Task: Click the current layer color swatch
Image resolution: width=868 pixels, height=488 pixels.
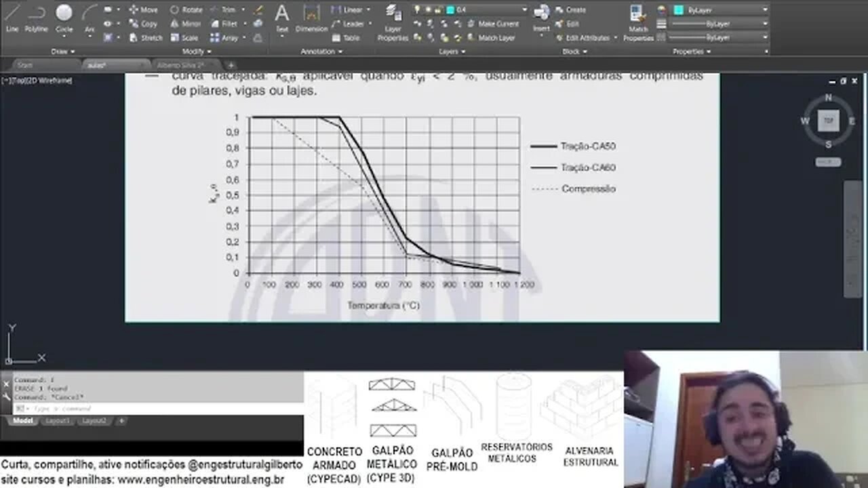Action: click(x=450, y=9)
